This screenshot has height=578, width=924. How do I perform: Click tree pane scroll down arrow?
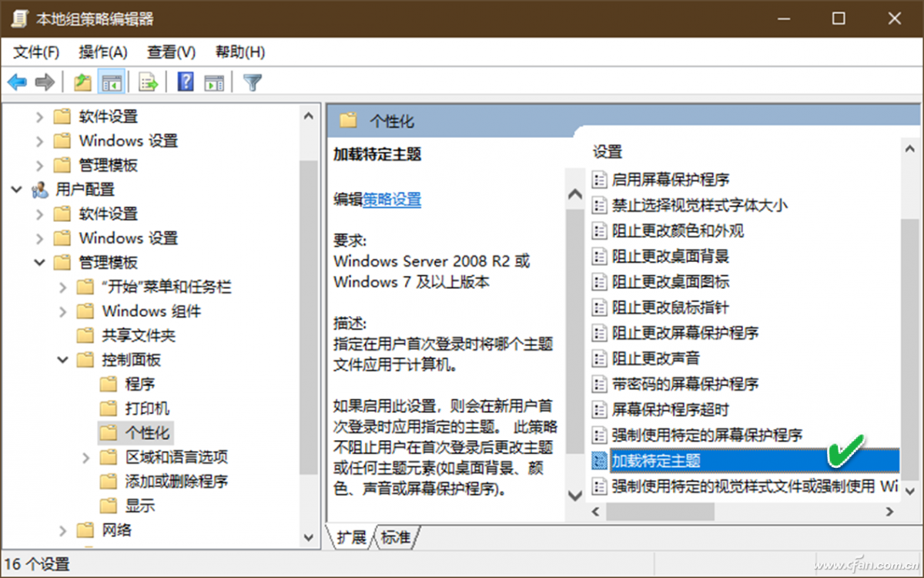coord(309,537)
